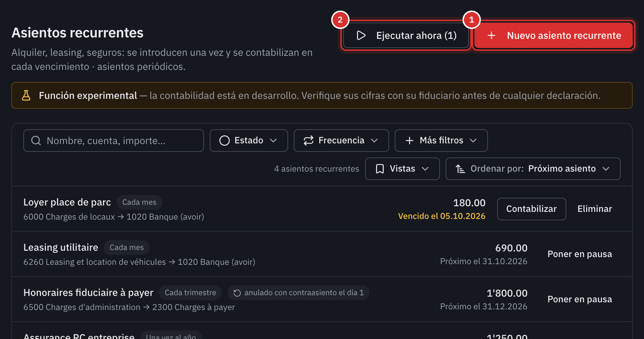
Task: Open the Frecuencia filter dropdown
Action: tap(341, 141)
